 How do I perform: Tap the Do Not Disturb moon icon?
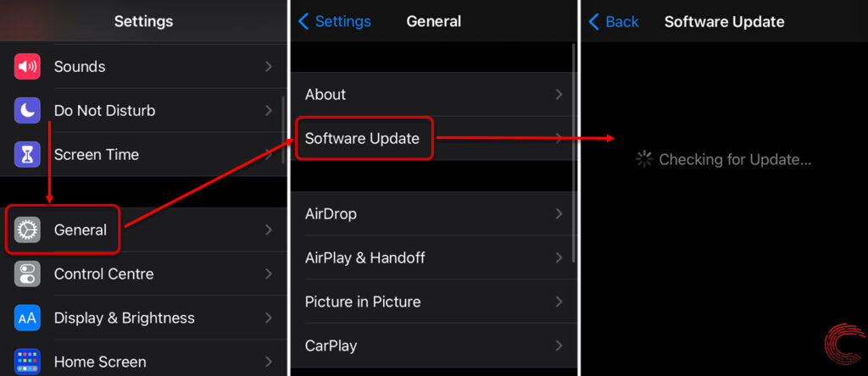click(27, 111)
